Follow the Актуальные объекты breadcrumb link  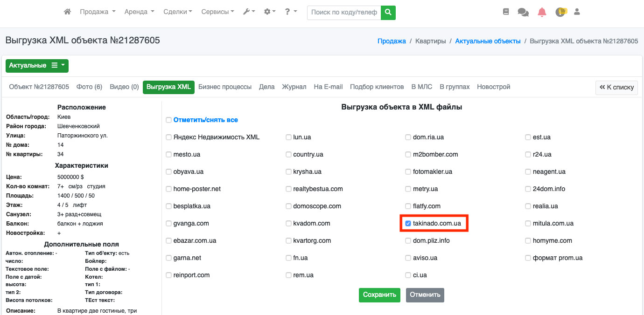pos(488,41)
